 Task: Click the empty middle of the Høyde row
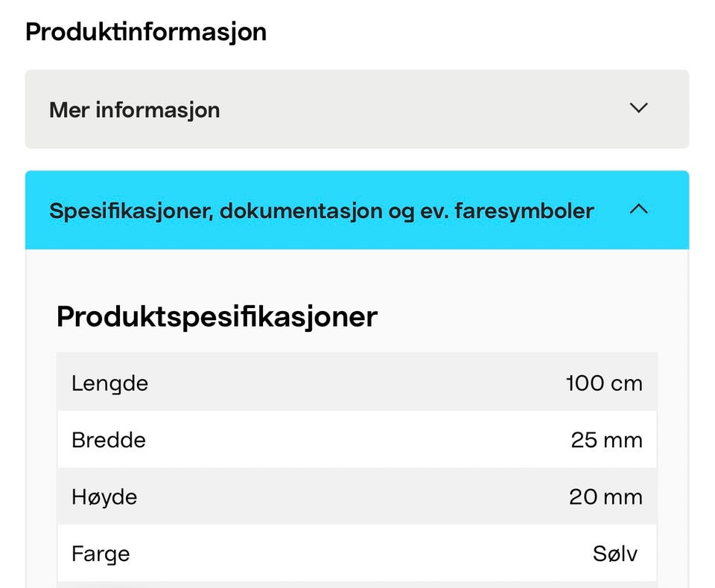tap(356, 496)
